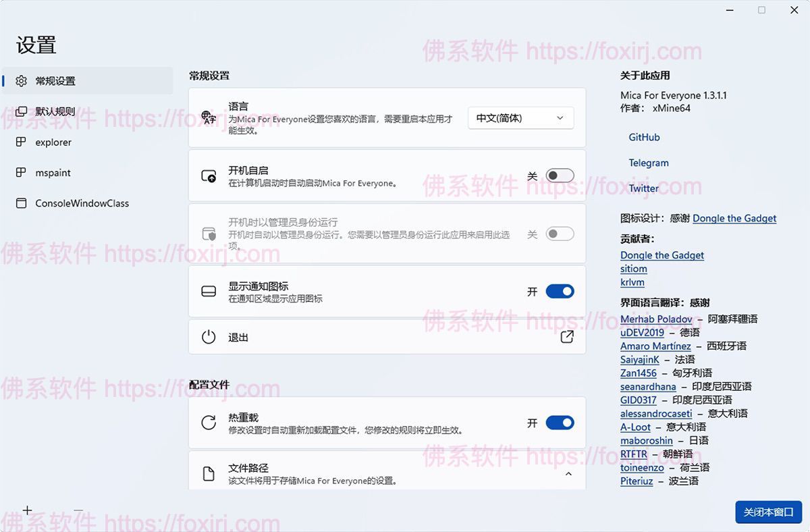This screenshot has height=532, width=810.
Task: Open the GitHub link
Action: pyautogui.click(x=643, y=137)
